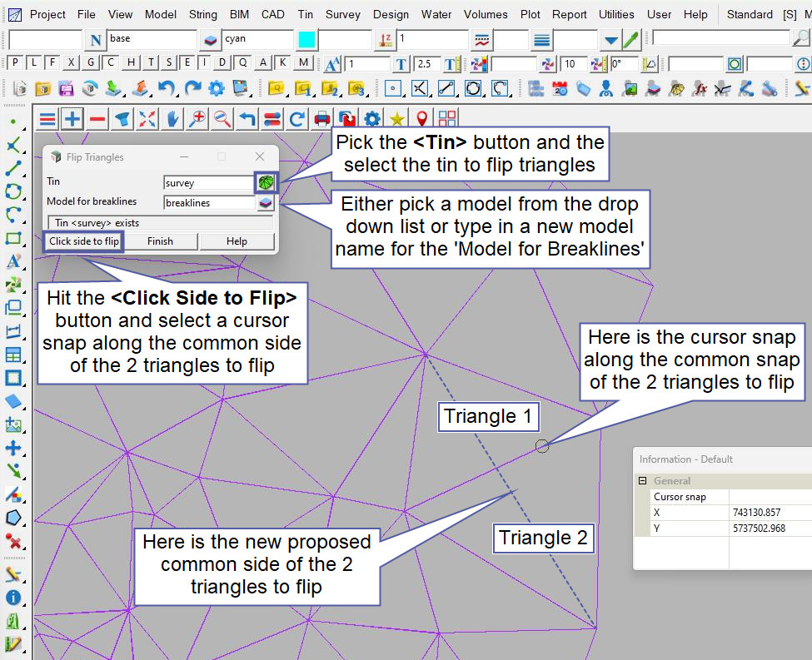Image resolution: width=812 pixels, height=660 pixels.
Task: Open the linestyle chooser icon
Action: (x=482, y=40)
